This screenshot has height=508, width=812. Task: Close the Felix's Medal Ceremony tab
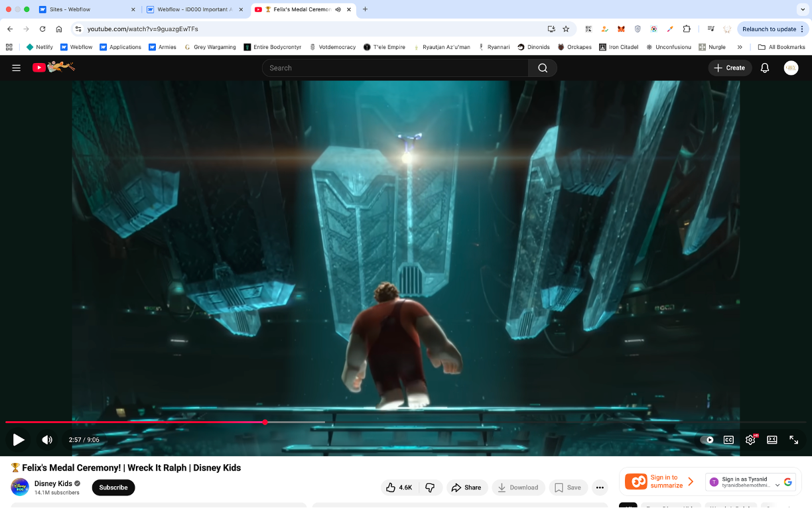coord(348,9)
